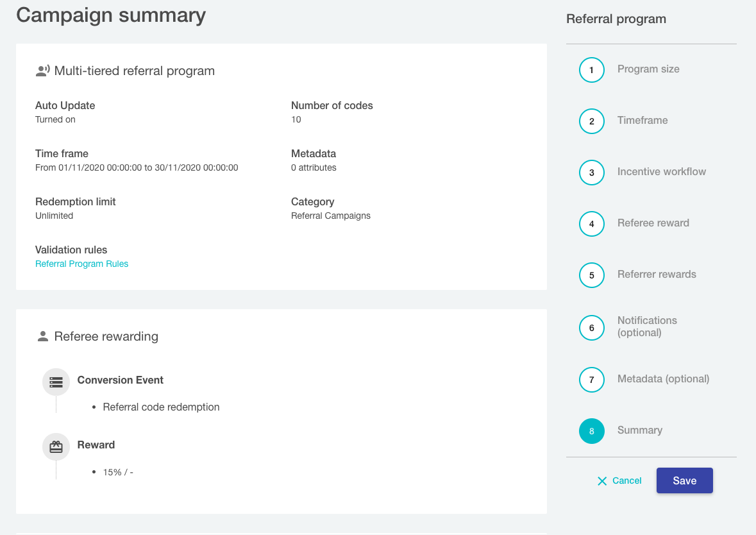Image resolution: width=756 pixels, height=535 pixels.
Task: Click the X icon beside Cancel
Action: (601, 481)
